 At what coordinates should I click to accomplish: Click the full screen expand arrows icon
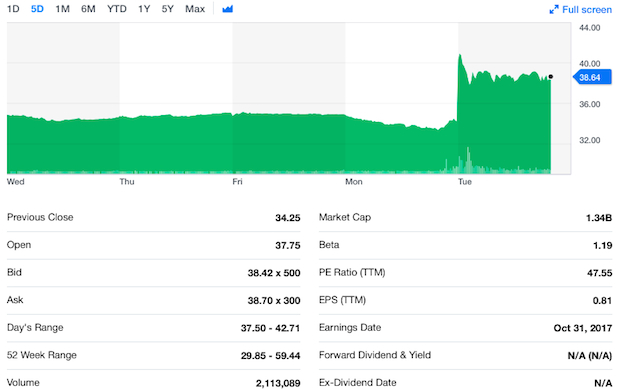(x=554, y=10)
